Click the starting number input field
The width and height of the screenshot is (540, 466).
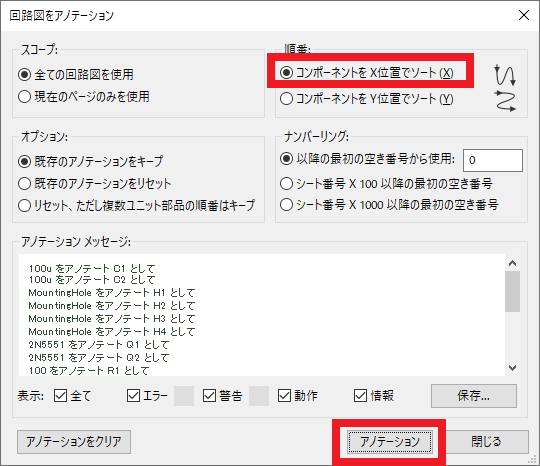(493, 160)
